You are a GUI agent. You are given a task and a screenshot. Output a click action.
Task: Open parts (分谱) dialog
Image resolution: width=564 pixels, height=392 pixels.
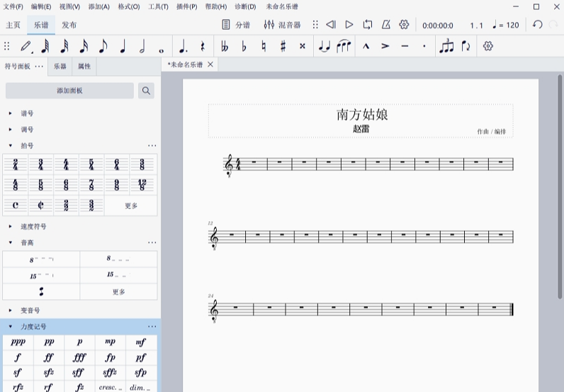click(x=236, y=25)
